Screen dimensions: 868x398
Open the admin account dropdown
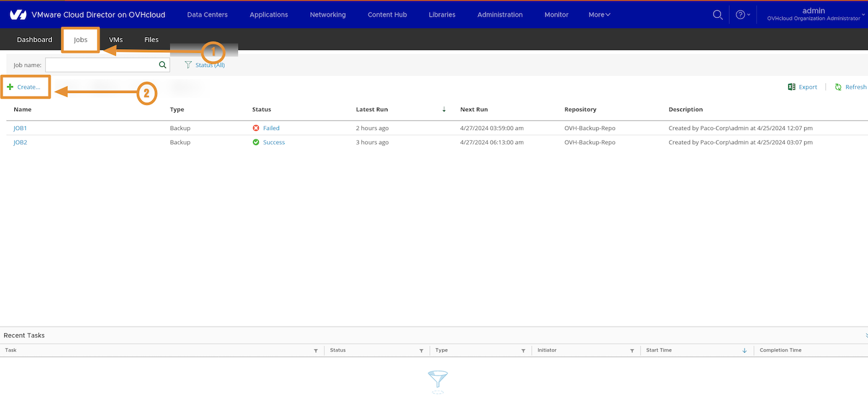(x=813, y=14)
